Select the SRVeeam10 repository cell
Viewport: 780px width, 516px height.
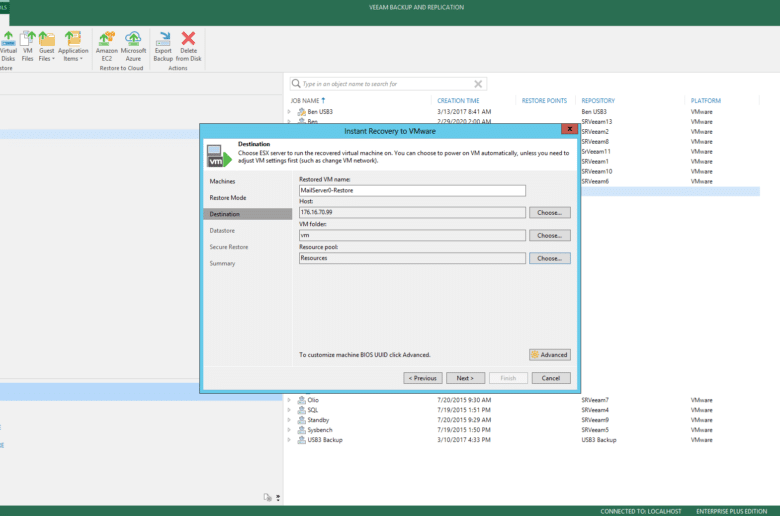[596, 172]
